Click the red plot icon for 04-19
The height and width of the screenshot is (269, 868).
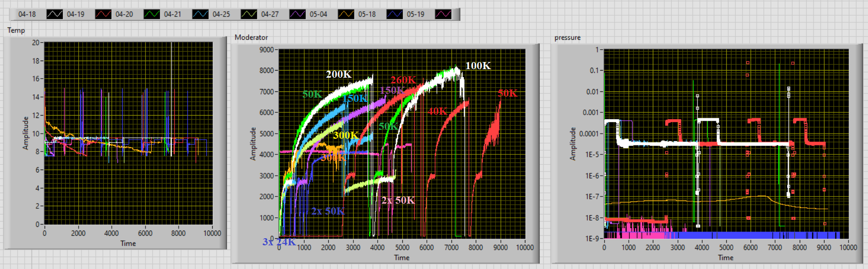click(103, 14)
